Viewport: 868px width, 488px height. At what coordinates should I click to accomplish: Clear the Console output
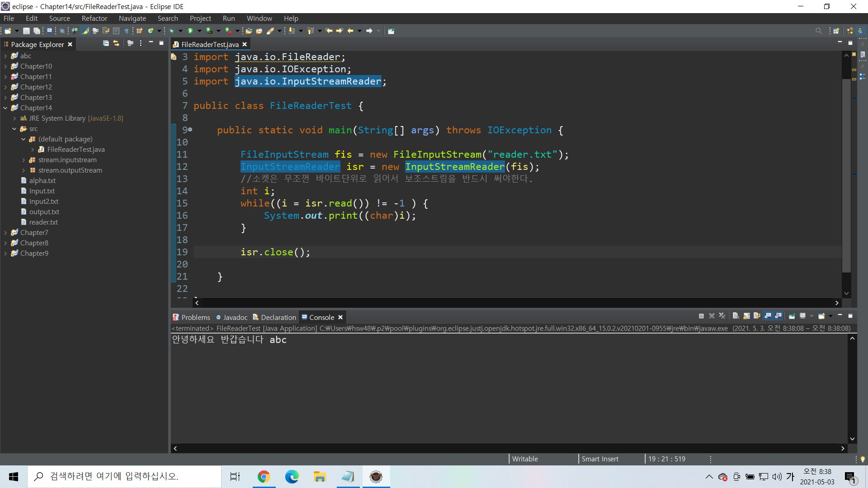pyautogui.click(x=736, y=316)
